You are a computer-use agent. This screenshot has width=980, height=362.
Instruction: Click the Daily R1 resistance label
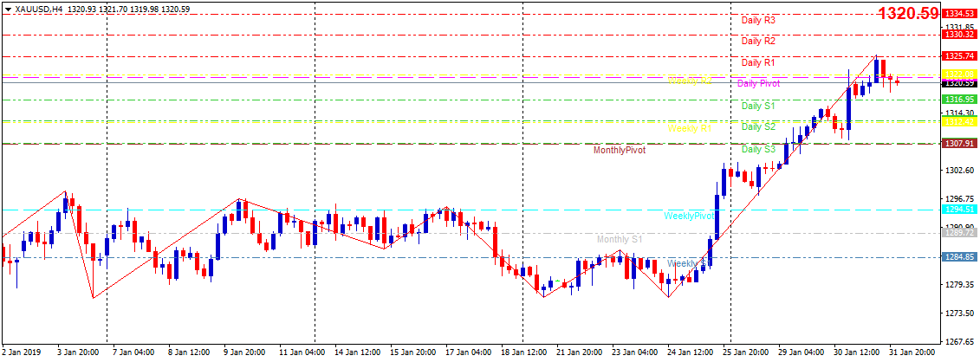point(758,62)
